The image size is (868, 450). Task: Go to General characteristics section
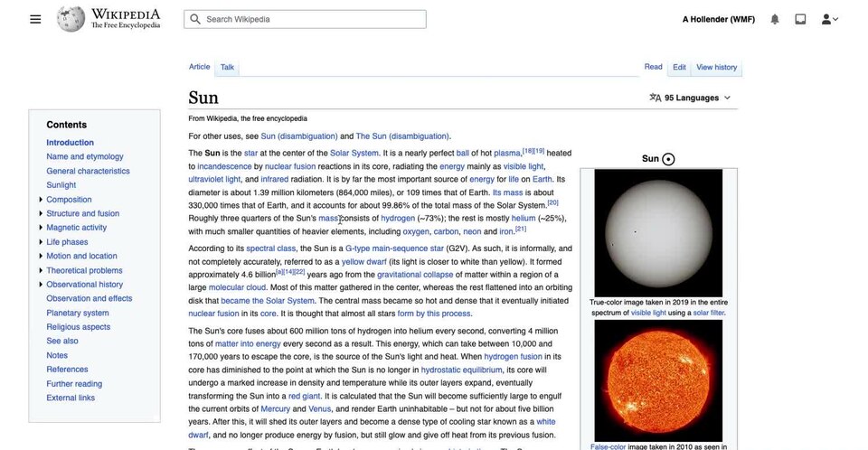(88, 171)
